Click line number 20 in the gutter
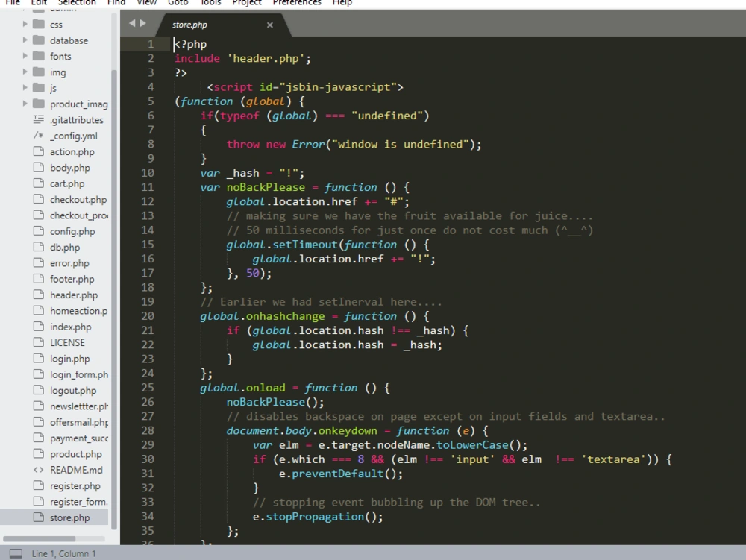 point(148,315)
